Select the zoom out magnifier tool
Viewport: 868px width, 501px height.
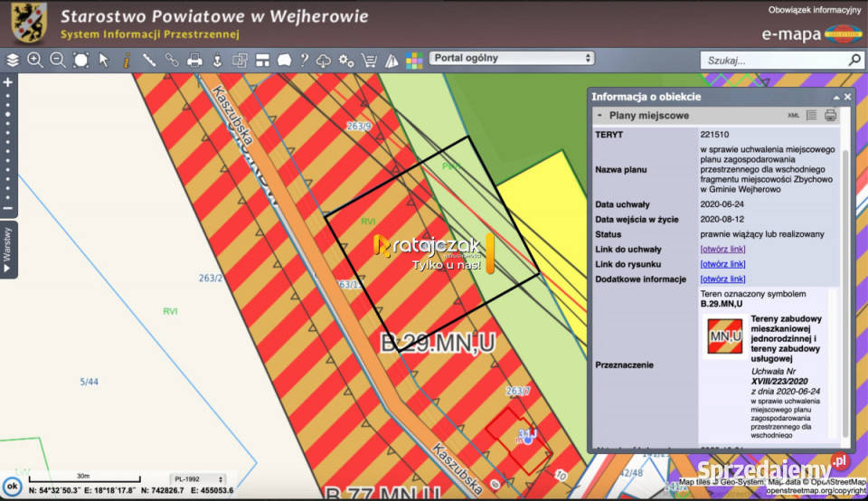coord(58,60)
